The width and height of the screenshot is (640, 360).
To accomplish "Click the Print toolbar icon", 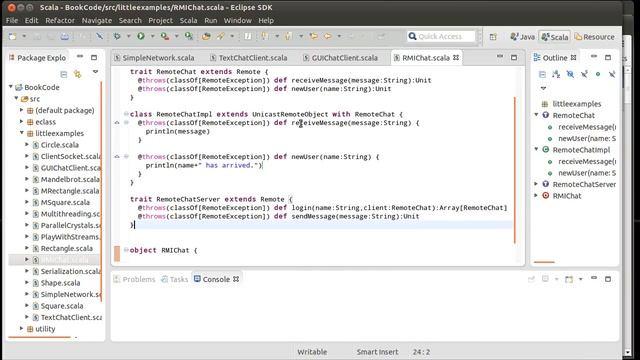I will 65,37.
